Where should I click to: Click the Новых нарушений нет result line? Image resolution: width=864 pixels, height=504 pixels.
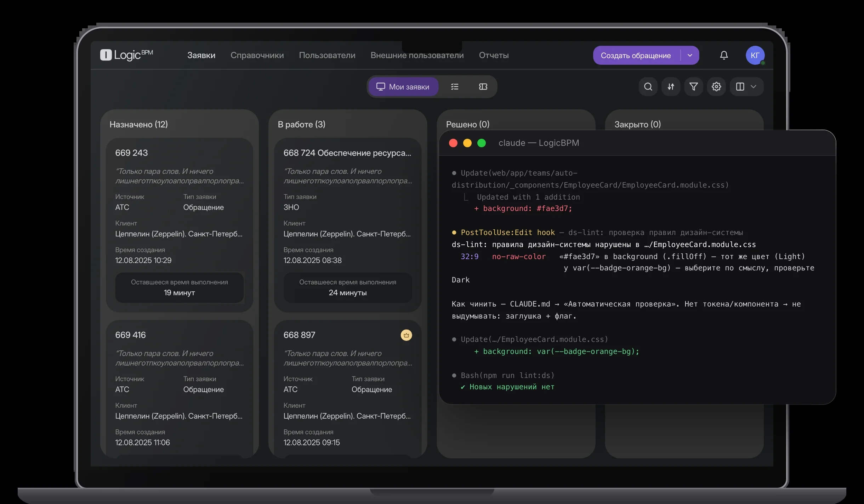[507, 387]
